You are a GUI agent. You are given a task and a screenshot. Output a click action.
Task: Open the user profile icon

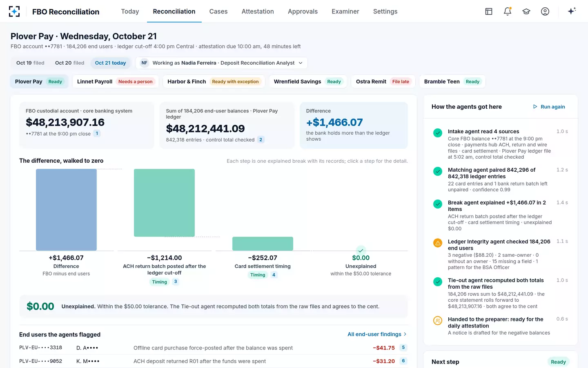(545, 11)
